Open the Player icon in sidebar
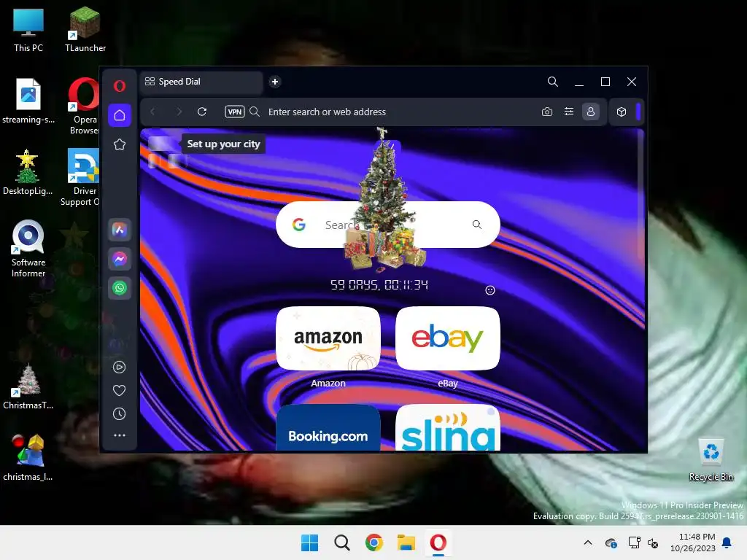The width and height of the screenshot is (747, 560). click(119, 367)
